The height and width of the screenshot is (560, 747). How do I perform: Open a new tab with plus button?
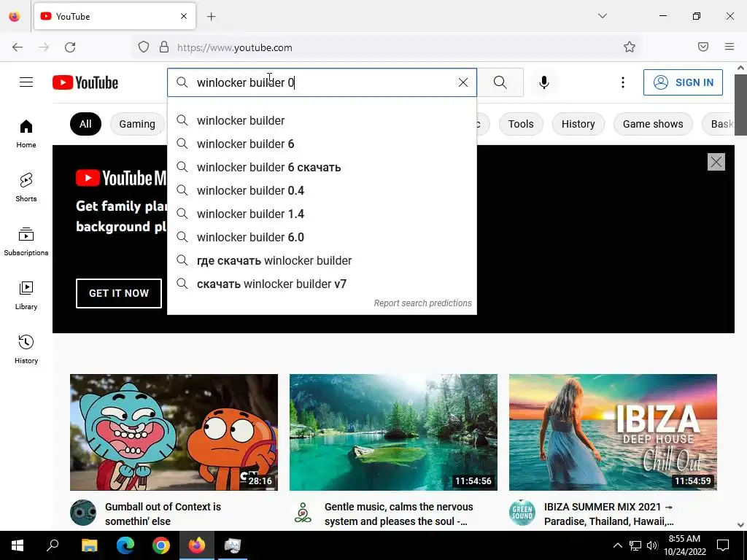[212, 17]
